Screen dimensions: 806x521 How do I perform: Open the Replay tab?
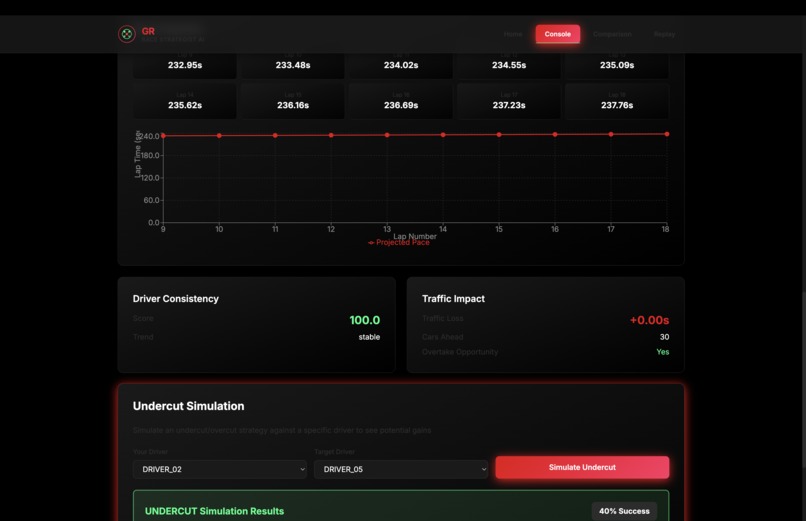coord(664,34)
